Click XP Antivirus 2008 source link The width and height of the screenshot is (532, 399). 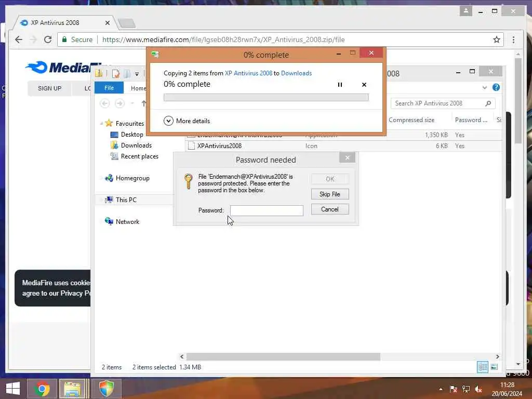(x=248, y=73)
